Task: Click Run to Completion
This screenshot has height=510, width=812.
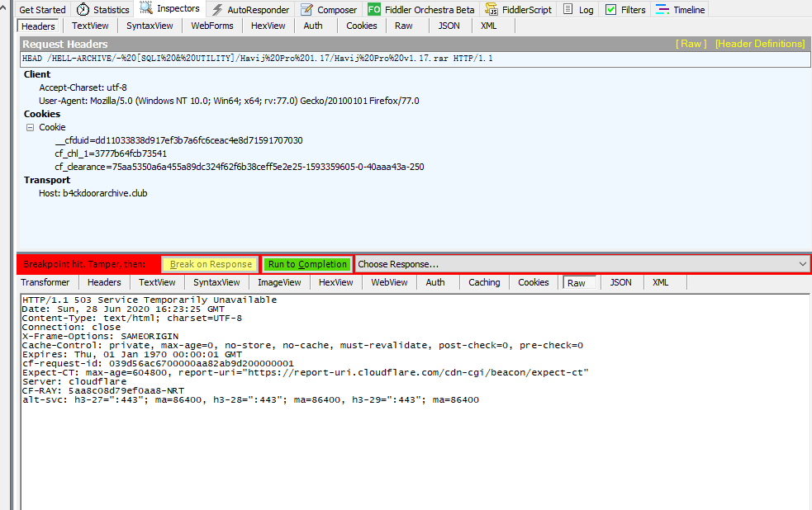Action: pos(306,263)
